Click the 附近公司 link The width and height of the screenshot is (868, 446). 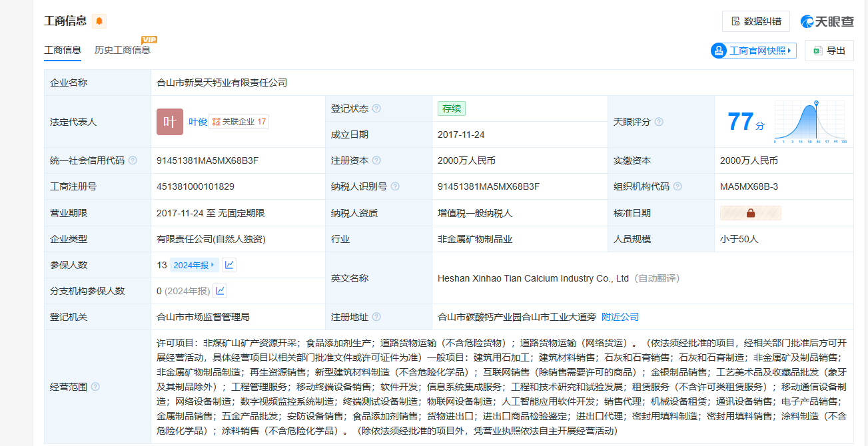click(620, 317)
